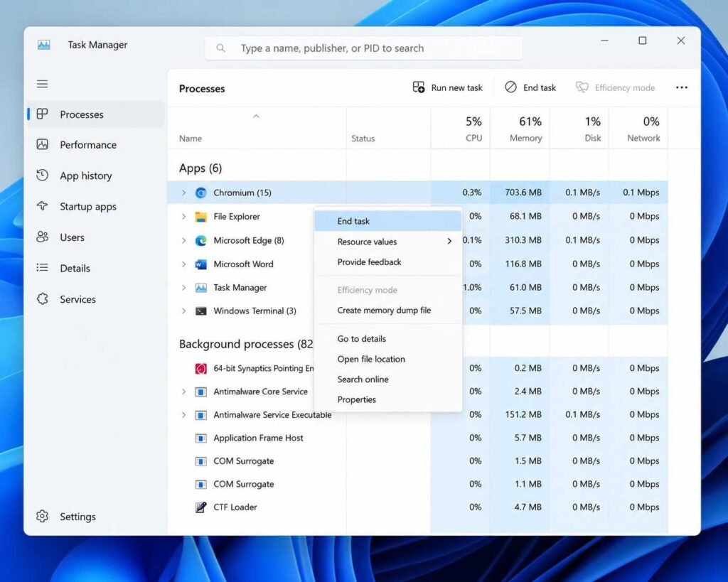Screen dimensions: 728x582
Task: Sort by the 5% CPU column
Action: 460,129
